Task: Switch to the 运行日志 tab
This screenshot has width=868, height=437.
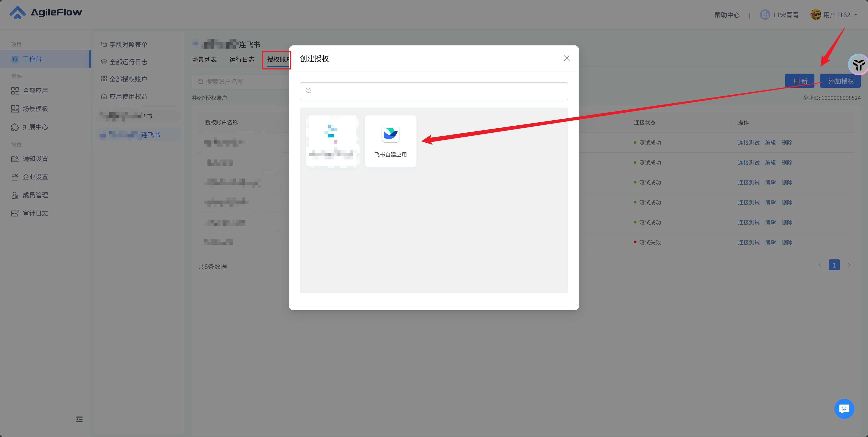Action: [x=242, y=59]
